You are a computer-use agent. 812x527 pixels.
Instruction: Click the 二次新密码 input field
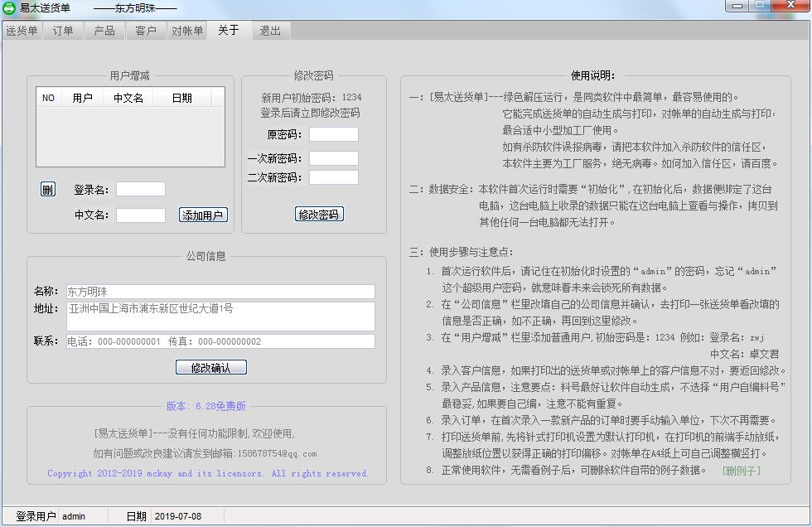pyautogui.click(x=333, y=177)
